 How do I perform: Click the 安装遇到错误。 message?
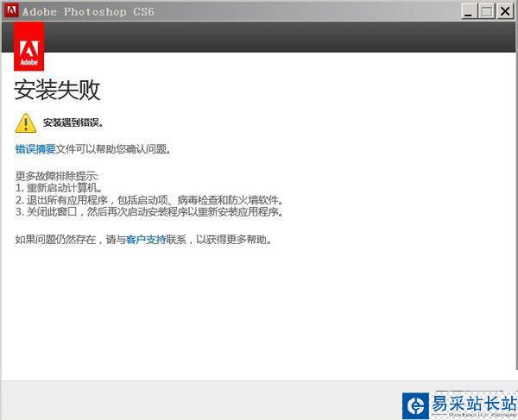pyautogui.click(x=73, y=122)
